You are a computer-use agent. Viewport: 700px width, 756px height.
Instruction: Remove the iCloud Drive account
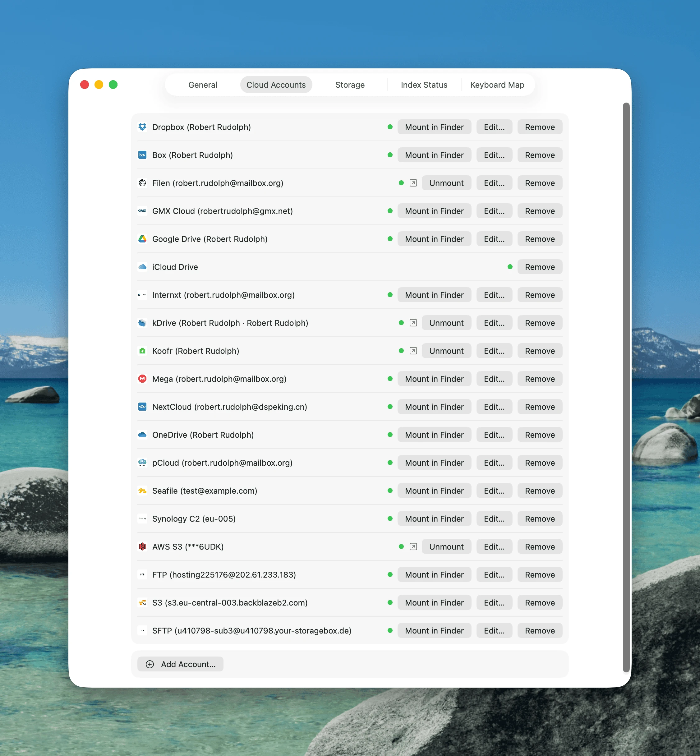coord(540,267)
